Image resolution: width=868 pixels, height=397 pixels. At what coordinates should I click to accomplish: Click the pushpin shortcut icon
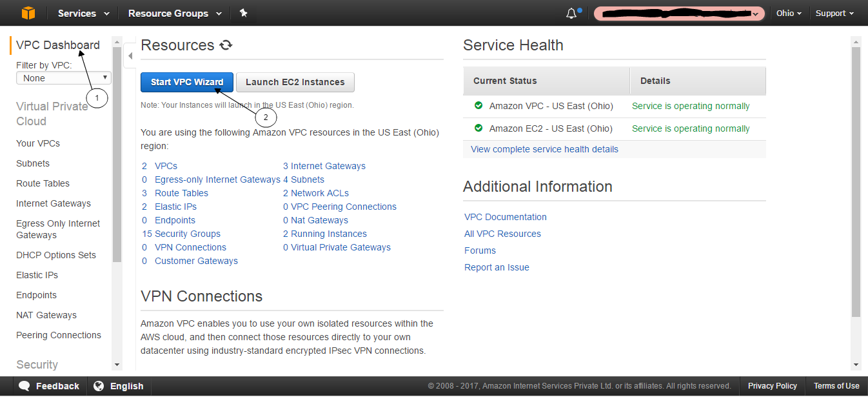(243, 13)
